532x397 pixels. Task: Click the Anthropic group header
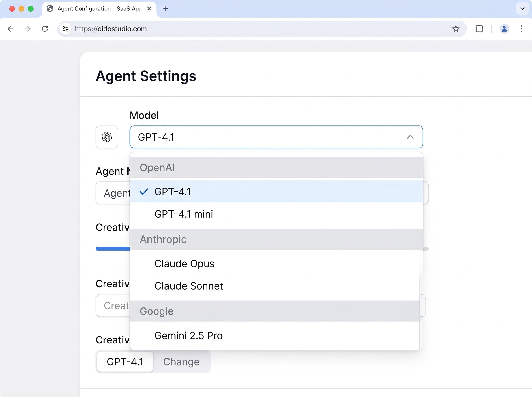click(276, 239)
